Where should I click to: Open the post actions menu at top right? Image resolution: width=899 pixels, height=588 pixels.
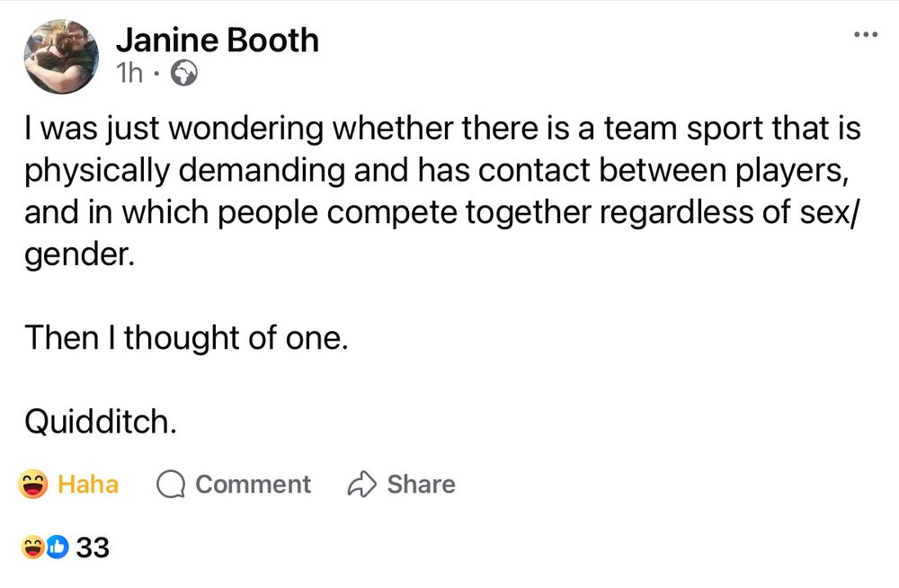pos(866,32)
